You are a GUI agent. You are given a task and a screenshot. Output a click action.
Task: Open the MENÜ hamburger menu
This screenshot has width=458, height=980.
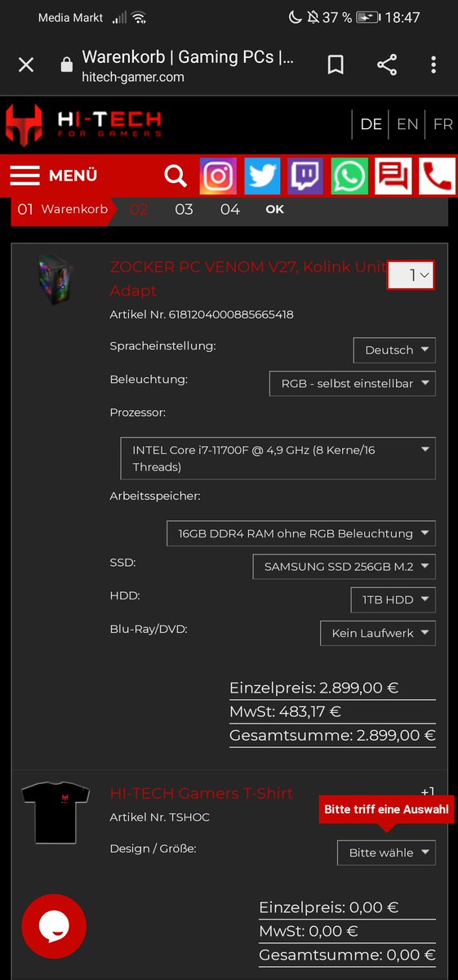[x=53, y=176]
